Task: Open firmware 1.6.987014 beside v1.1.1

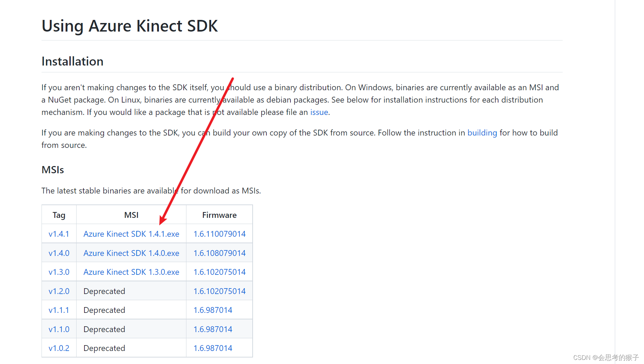Action: pyautogui.click(x=212, y=310)
